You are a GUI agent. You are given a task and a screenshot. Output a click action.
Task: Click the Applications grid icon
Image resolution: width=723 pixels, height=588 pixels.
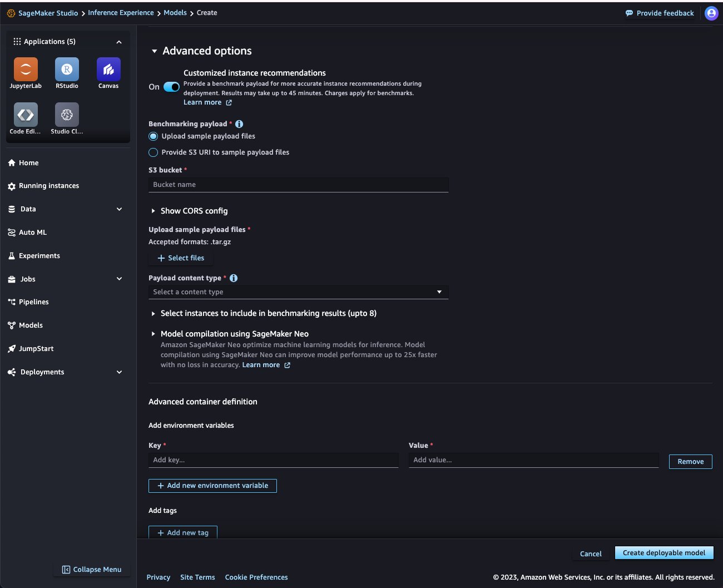pyautogui.click(x=17, y=42)
